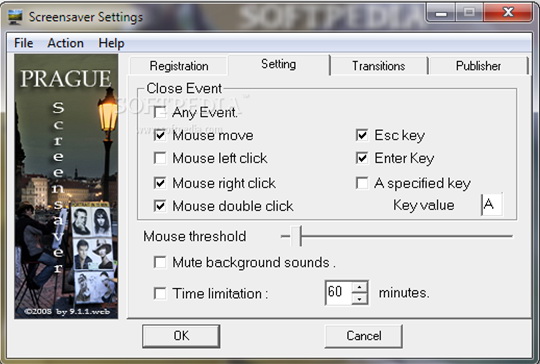The image size is (540, 364).
Task: Click the Prague Screensaver preview image
Action: [66, 186]
